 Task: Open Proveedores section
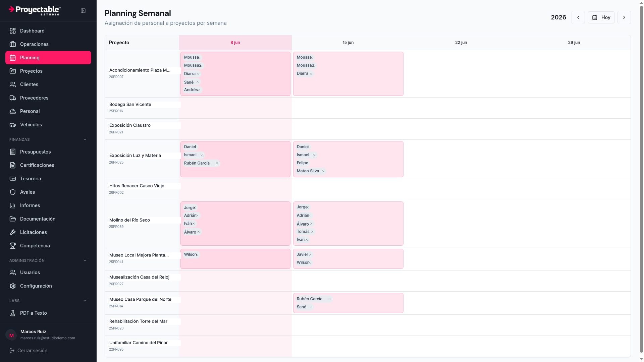pos(48,98)
